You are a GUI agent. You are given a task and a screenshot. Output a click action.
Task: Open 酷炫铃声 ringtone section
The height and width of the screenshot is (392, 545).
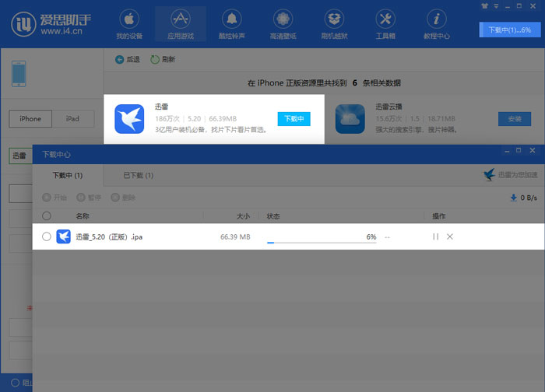point(231,24)
